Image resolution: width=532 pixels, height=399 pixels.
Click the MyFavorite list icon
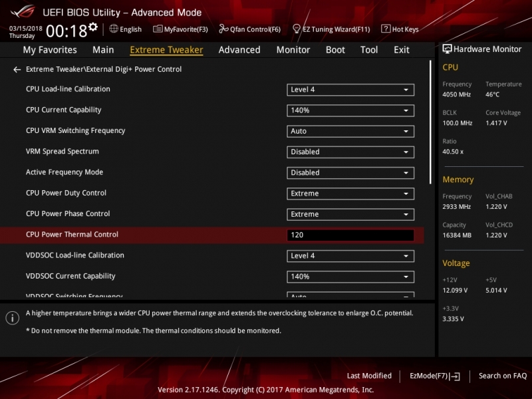158,29
